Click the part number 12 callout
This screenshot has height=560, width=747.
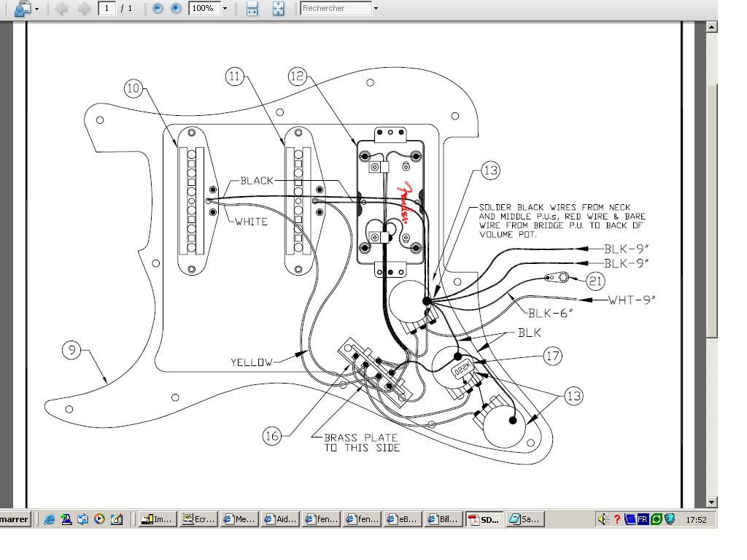tap(298, 76)
